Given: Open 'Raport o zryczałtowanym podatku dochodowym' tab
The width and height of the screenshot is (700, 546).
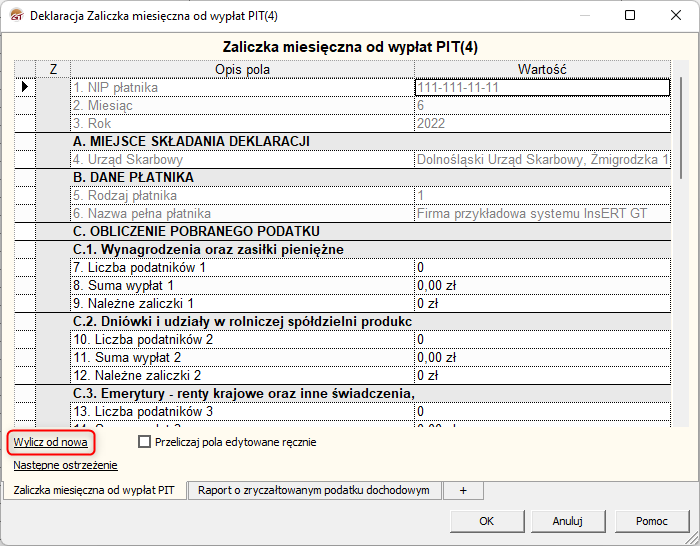Looking at the screenshot, I should pyautogui.click(x=314, y=490).
